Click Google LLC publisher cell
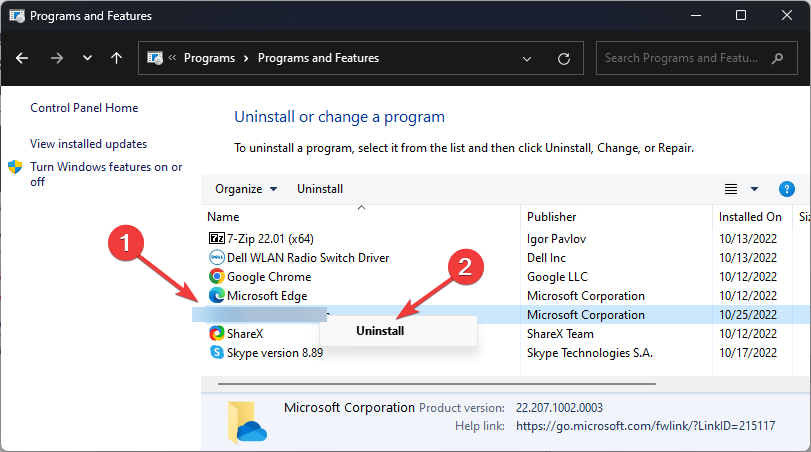The image size is (811, 452). point(557,277)
